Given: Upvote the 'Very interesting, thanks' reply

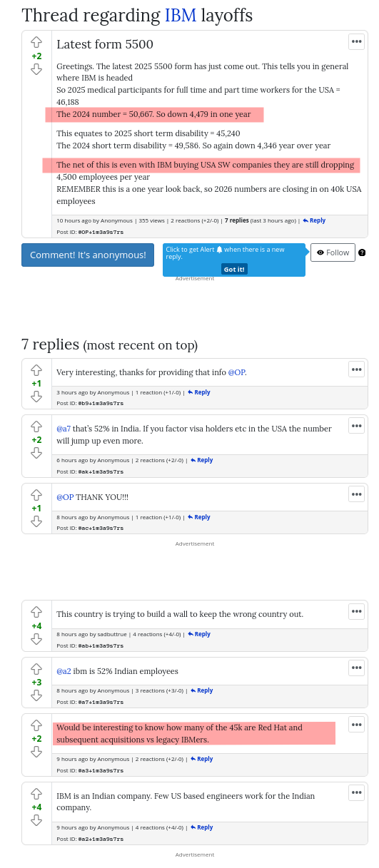Looking at the screenshot, I should (x=36, y=370).
